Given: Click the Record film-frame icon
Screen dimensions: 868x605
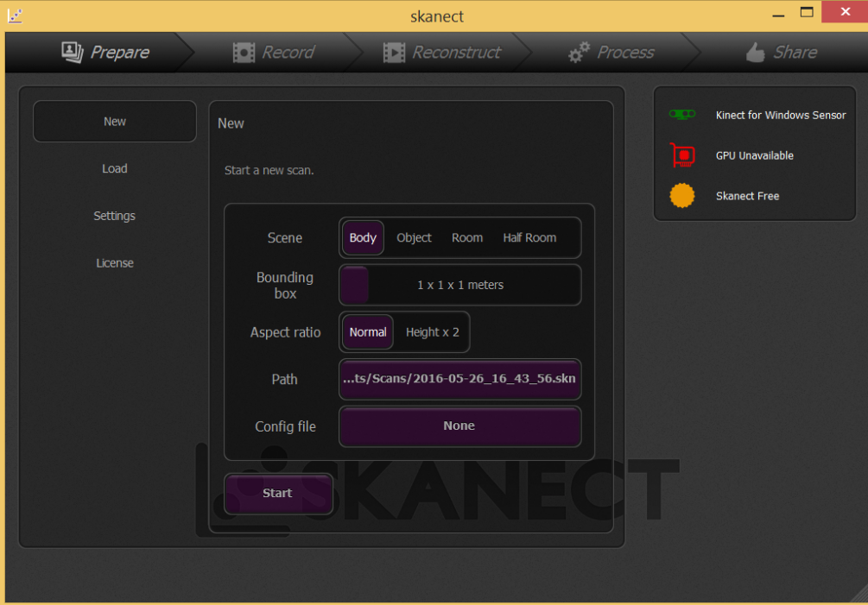Looking at the screenshot, I should (244, 53).
